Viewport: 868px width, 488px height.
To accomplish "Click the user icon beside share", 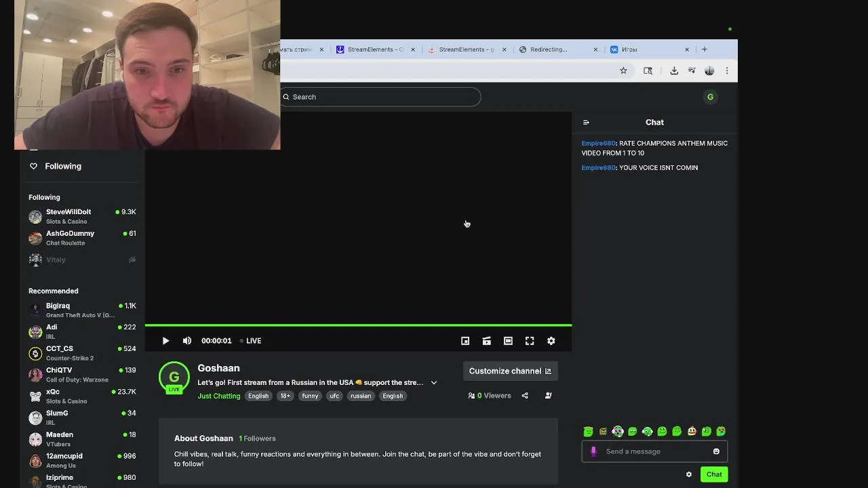I will point(549,396).
